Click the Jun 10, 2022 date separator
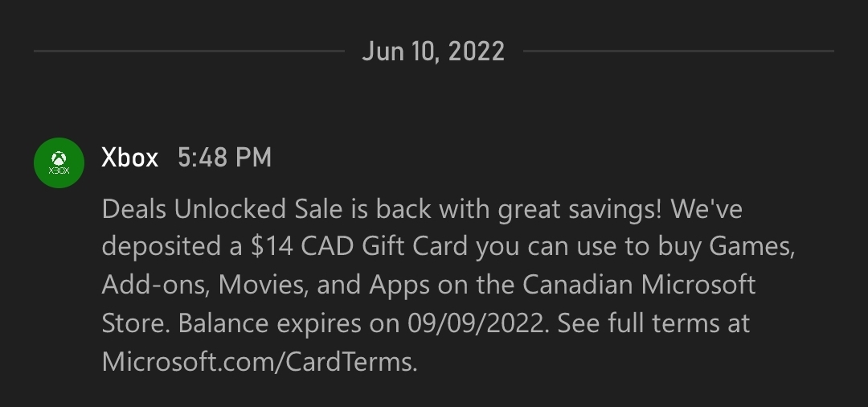The height and width of the screenshot is (407, 868). pos(433,51)
